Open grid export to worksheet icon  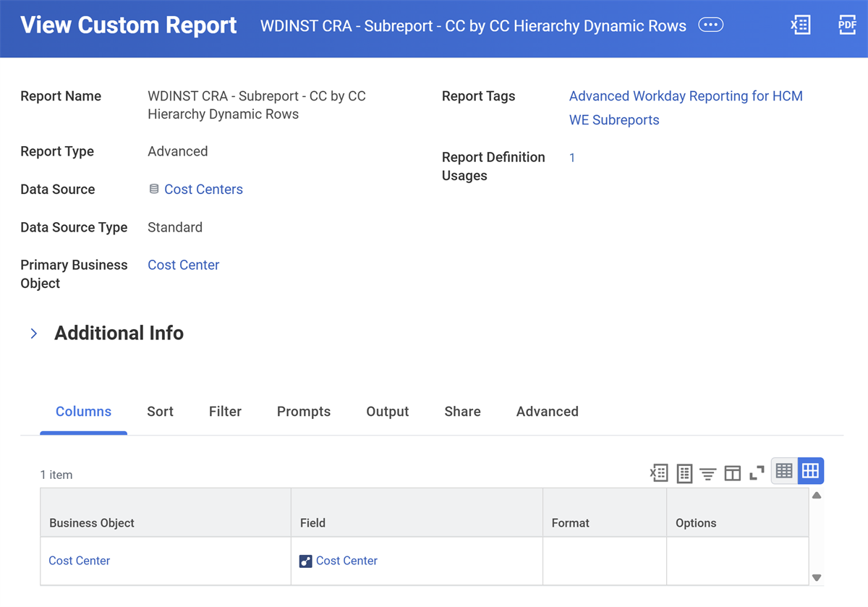684,473
